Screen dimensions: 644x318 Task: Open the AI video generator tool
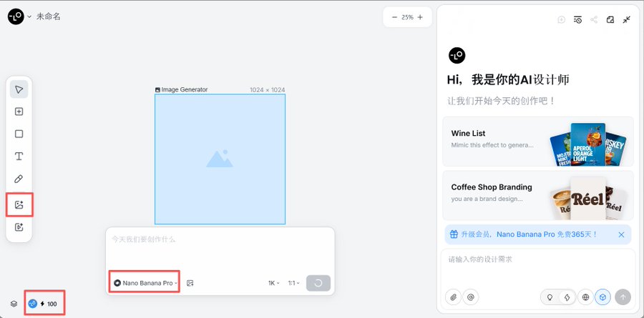pos(19,227)
